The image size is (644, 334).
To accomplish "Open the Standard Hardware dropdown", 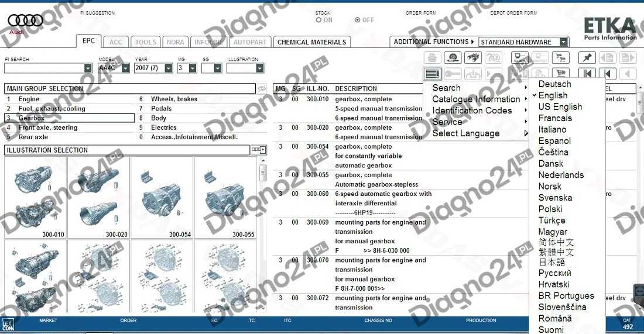I will point(563,42).
